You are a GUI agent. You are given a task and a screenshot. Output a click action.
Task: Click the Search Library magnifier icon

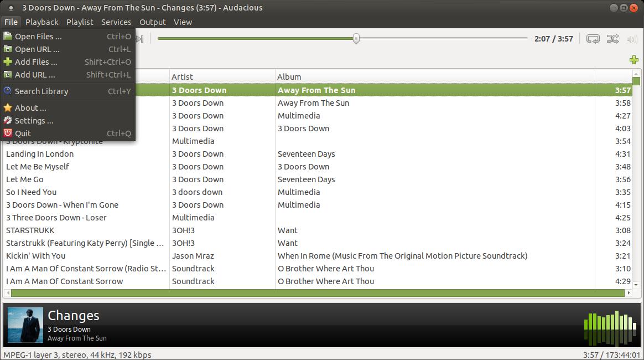point(7,91)
